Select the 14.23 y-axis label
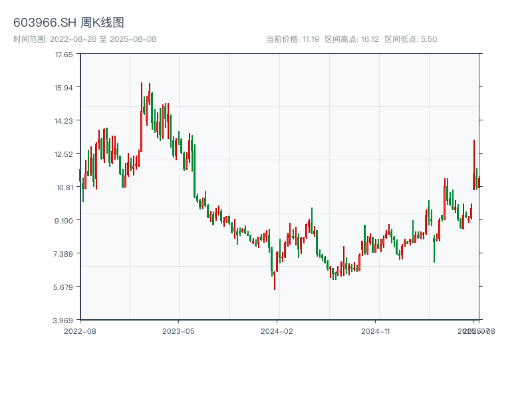The height and width of the screenshot is (399, 532). pos(64,121)
